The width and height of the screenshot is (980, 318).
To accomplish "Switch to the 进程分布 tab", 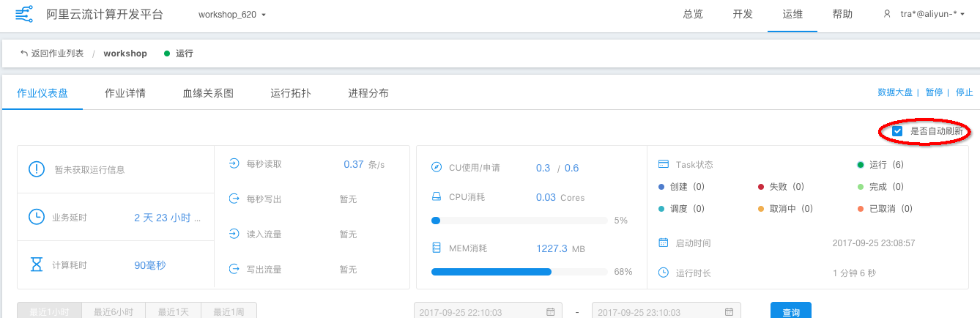I will click(368, 93).
